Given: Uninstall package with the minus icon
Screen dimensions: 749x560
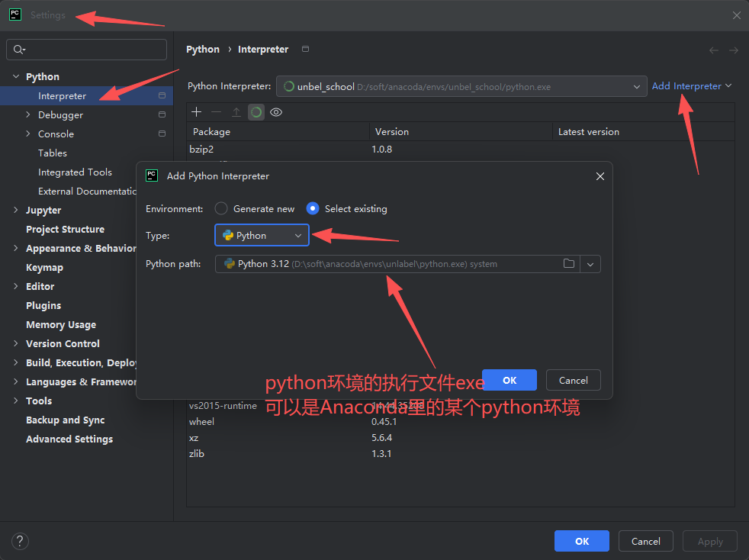Looking at the screenshot, I should pyautogui.click(x=217, y=112).
